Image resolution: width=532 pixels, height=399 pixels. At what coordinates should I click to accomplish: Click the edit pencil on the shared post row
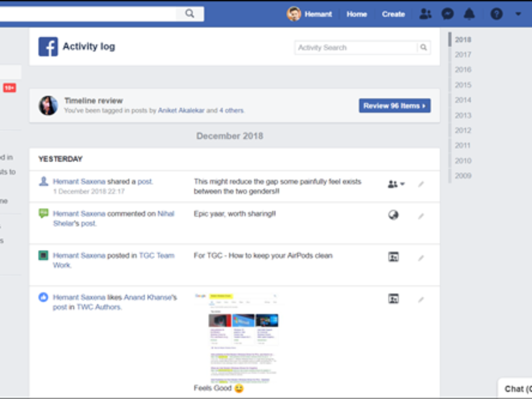pos(421,184)
